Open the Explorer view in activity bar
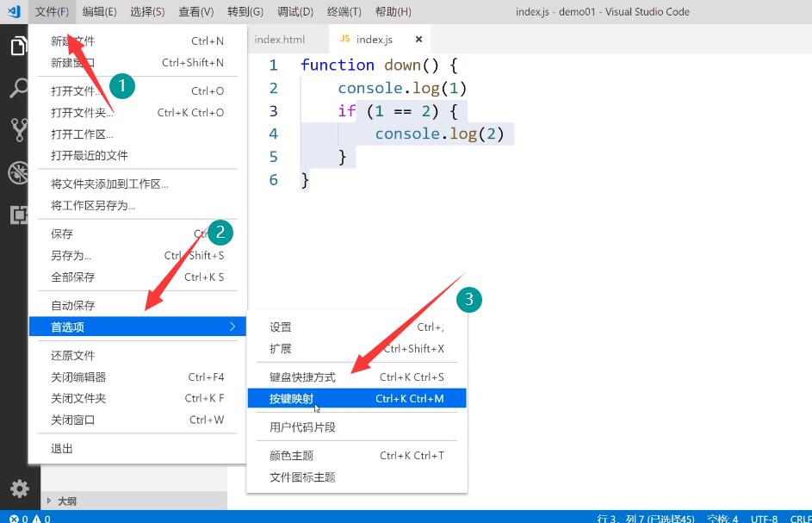This screenshot has width=812, height=523. [x=18, y=47]
